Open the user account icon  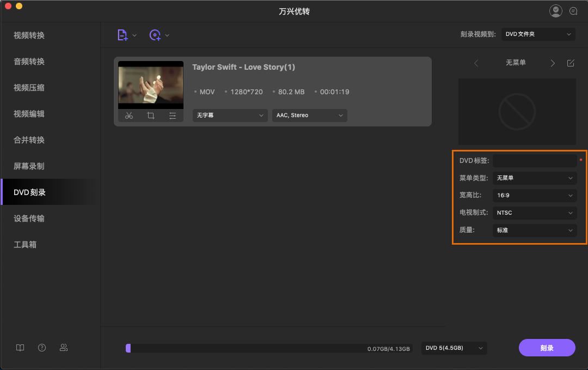click(555, 11)
